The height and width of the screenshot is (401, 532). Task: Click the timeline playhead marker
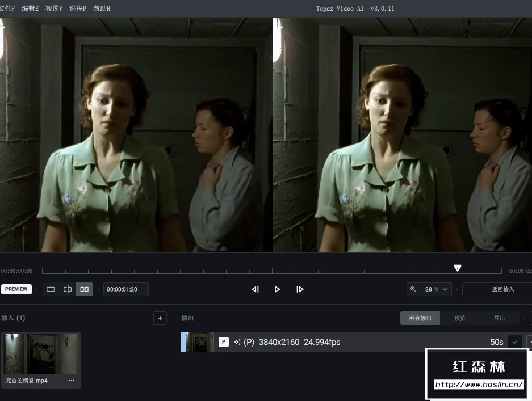coord(458,268)
